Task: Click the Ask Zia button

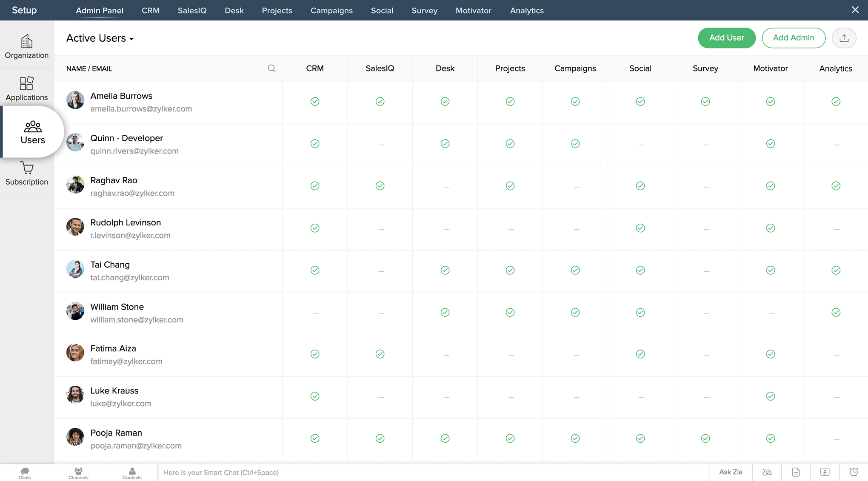Action: click(x=731, y=472)
